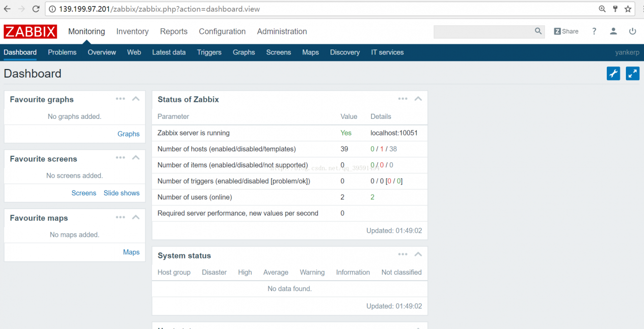Open the Favourite maps widget options menu
Image resolution: width=644 pixels, height=329 pixels.
pyautogui.click(x=120, y=217)
